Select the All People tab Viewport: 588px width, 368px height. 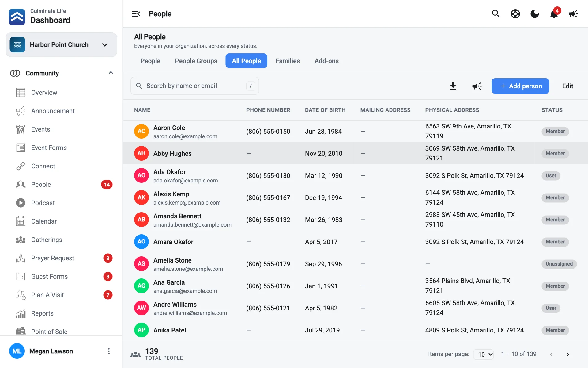[247, 61]
